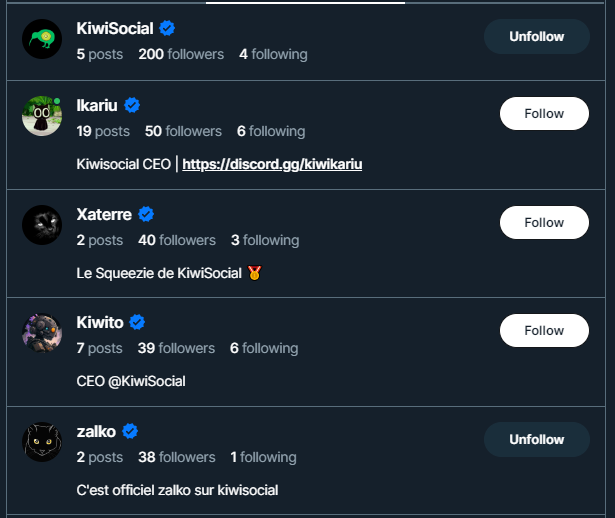This screenshot has height=518, width=615.
Task: Click the verified badge beside Xaterre
Action: [146, 214]
